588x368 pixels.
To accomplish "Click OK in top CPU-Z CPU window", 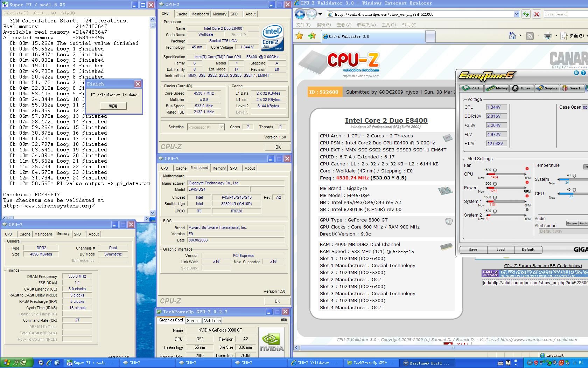I will coord(278,147).
